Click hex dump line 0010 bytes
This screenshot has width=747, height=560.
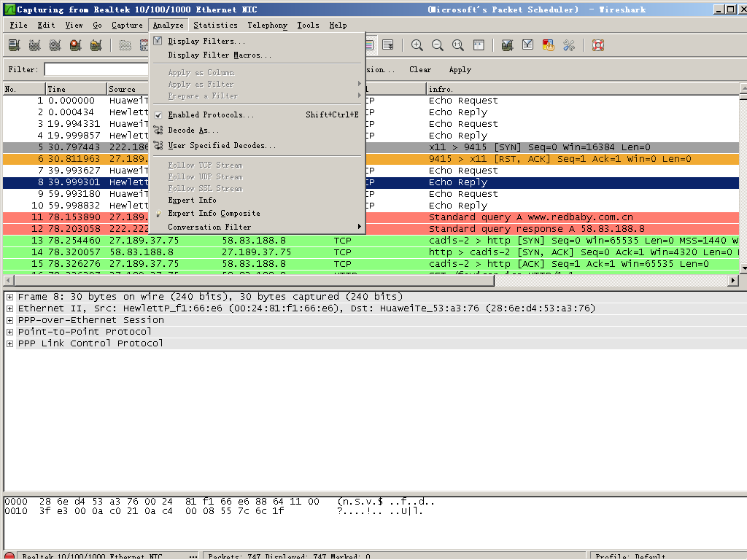pyautogui.click(x=161, y=511)
